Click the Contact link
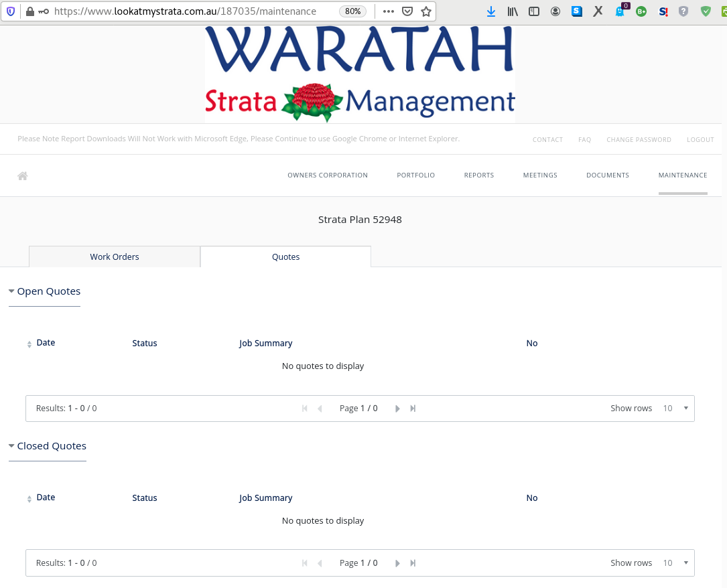The height and width of the screenshot is (588, 727). click(x=547, y=139)
